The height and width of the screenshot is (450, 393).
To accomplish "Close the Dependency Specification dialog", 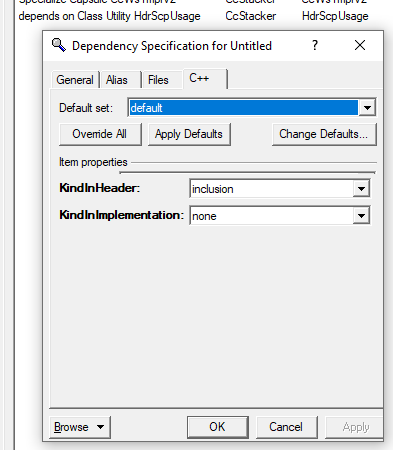I will point(360,45).
